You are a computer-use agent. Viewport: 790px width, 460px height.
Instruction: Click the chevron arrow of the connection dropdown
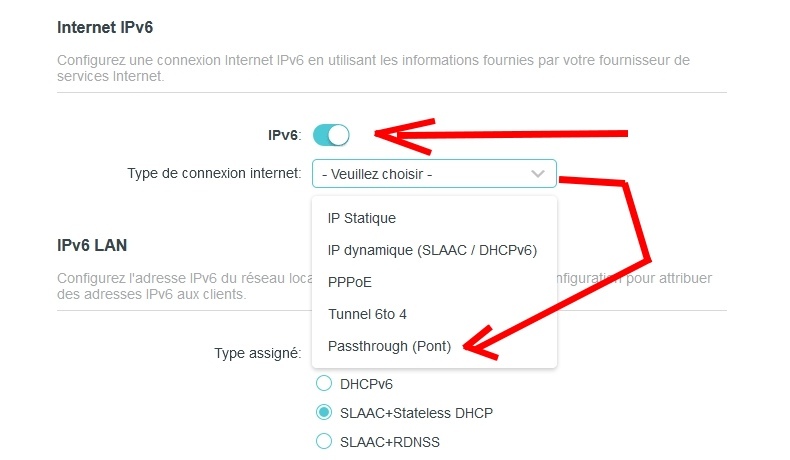[538, 174]
